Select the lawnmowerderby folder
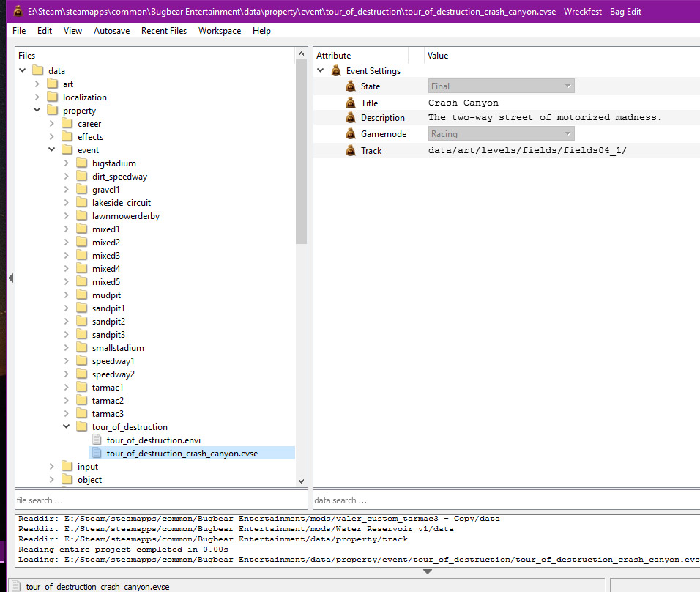 [126, 216]
